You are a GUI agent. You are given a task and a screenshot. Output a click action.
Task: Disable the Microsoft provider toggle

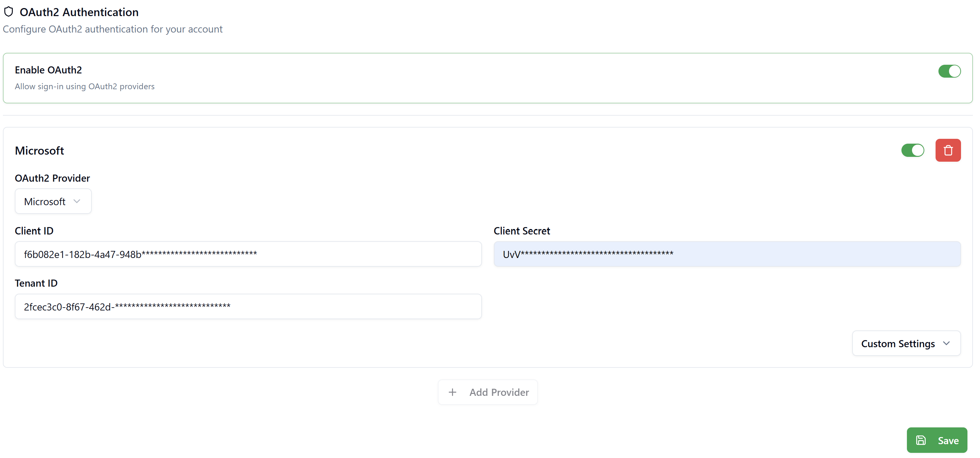point(912,150)
